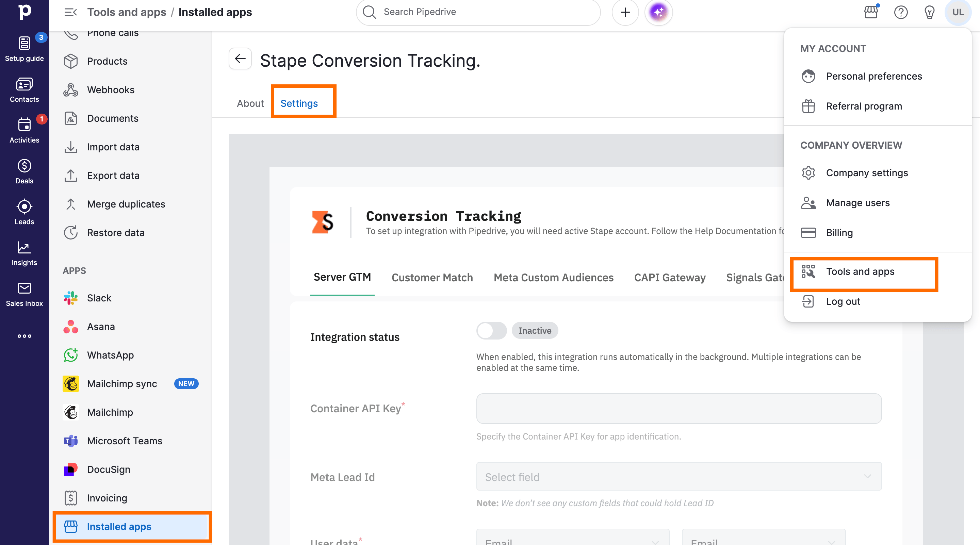Screen dimensions: 980x545
Task: Open Sales Inbox from the left rail
Action: coord(24,294)
